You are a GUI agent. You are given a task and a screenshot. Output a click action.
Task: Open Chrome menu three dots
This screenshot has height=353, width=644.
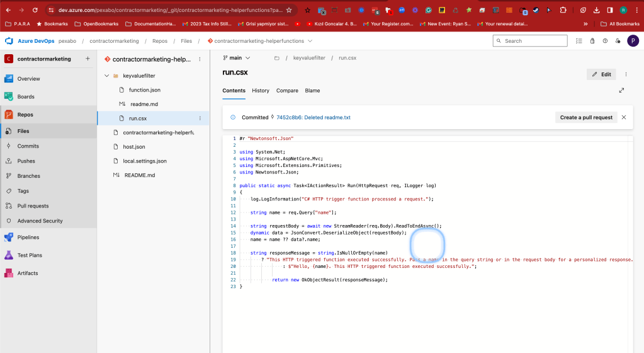tap(636, 10)
